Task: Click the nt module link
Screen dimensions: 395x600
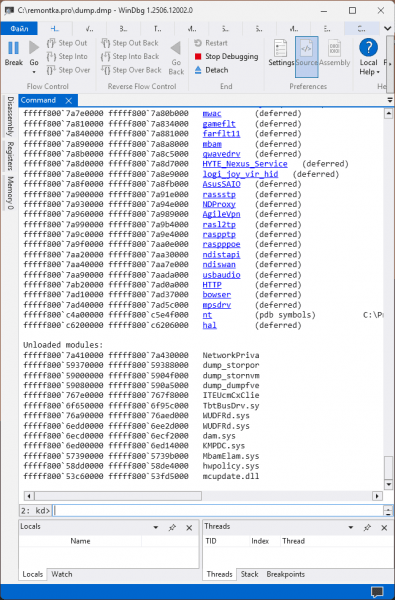Action: tap(207, 315)
